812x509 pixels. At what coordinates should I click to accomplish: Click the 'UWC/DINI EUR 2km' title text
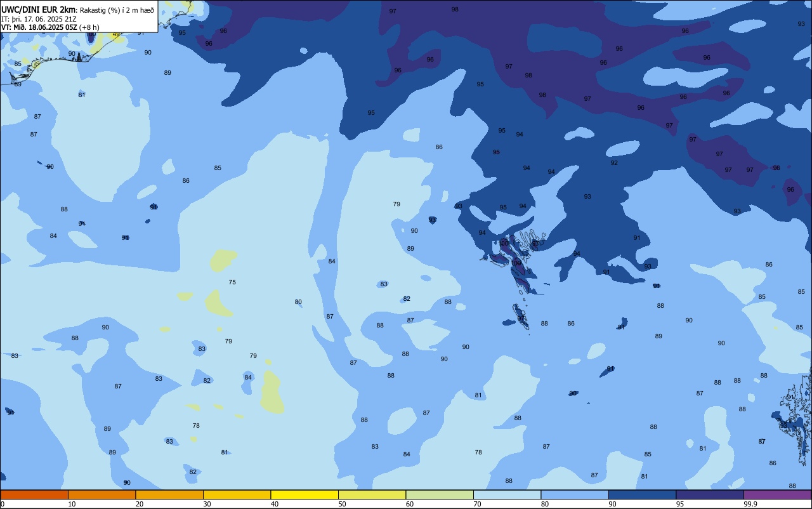[x=39, y=10]
